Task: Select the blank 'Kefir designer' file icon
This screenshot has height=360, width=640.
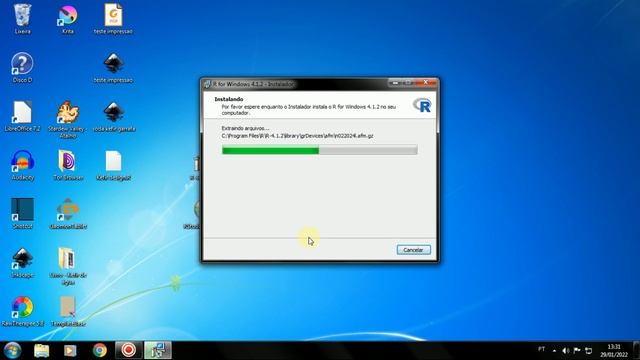Action: tap(113, 165)
